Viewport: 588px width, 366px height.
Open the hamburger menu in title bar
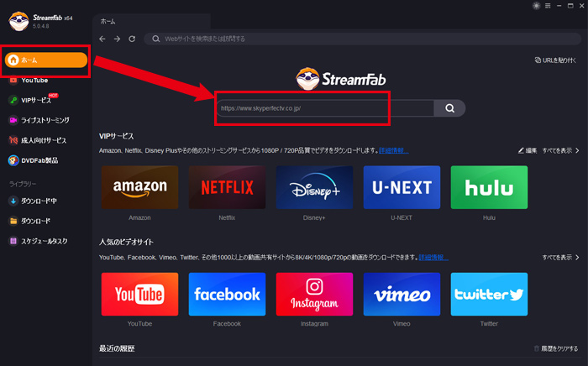click(548, 6)
